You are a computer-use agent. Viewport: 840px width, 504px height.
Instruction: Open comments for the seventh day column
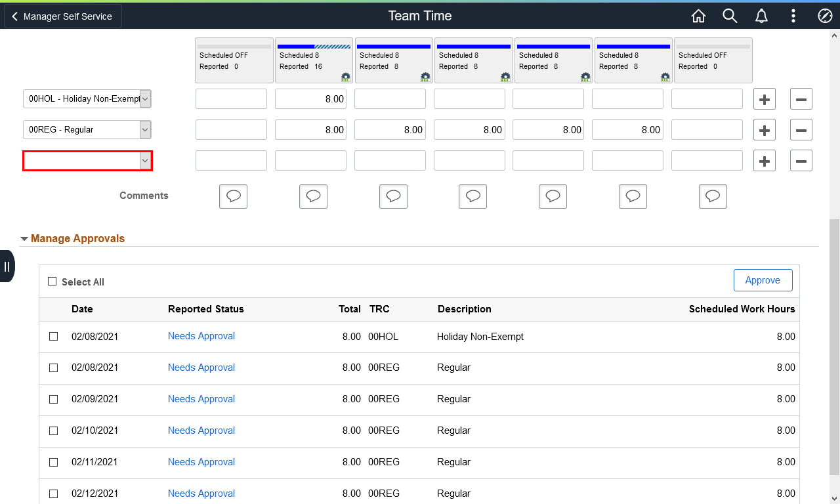(x=713, y=196)
